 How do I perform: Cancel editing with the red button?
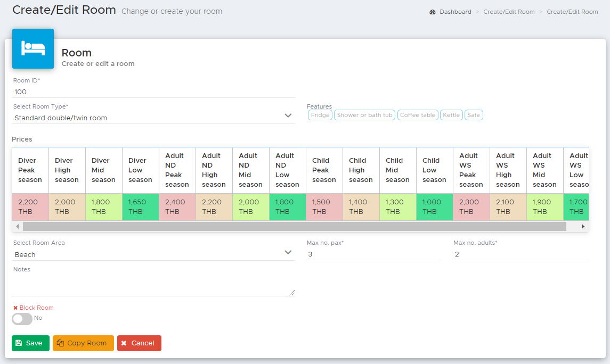click(x=139, y=343)
